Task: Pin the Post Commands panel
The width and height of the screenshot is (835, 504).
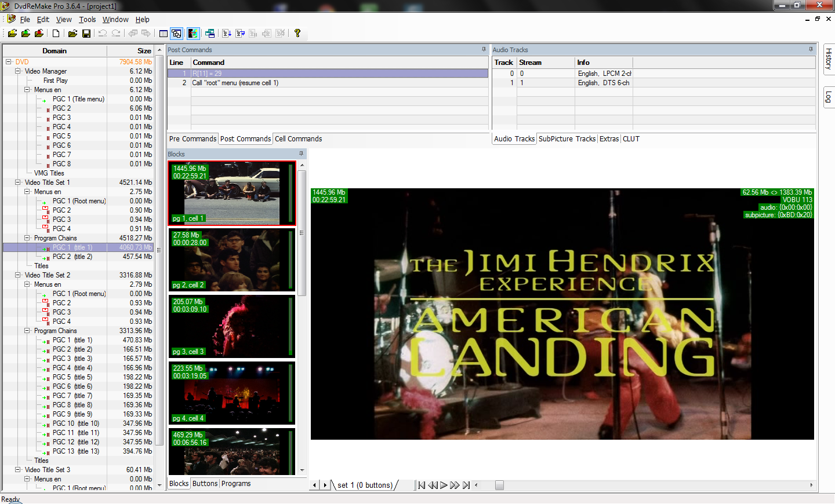Action: (x=484, y=50)
